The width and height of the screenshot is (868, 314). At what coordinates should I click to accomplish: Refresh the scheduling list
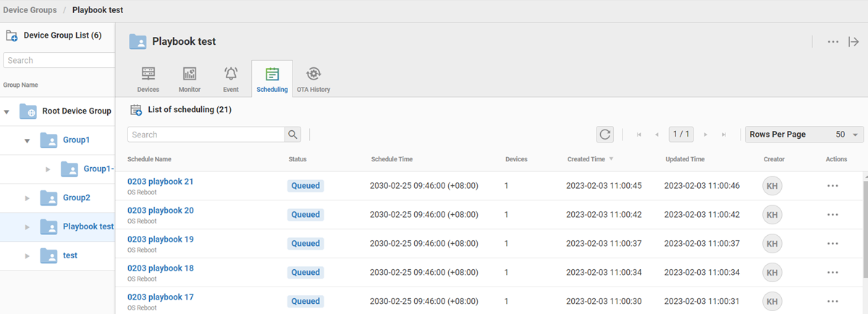tap(604, 135)
